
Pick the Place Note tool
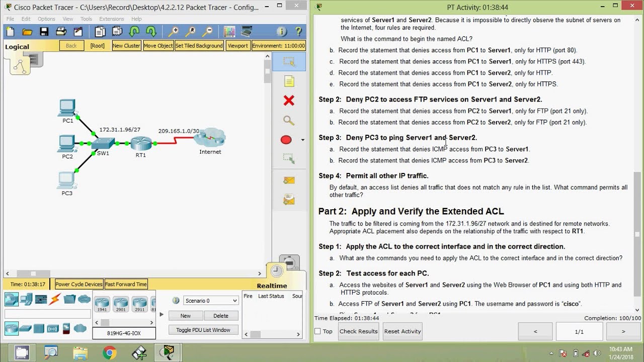289,81
